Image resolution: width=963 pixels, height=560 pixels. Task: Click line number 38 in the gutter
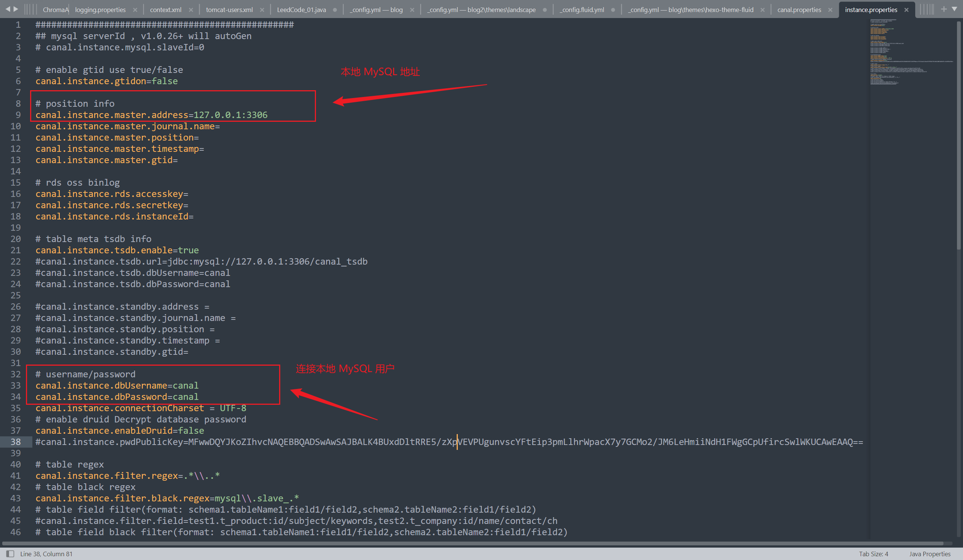(x=16, y=442)
